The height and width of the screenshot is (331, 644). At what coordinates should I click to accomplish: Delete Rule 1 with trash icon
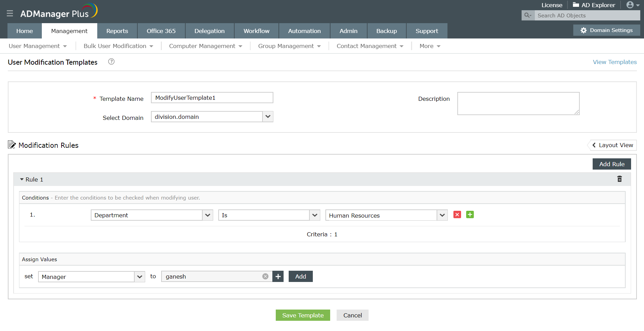[x=620, y=179]
